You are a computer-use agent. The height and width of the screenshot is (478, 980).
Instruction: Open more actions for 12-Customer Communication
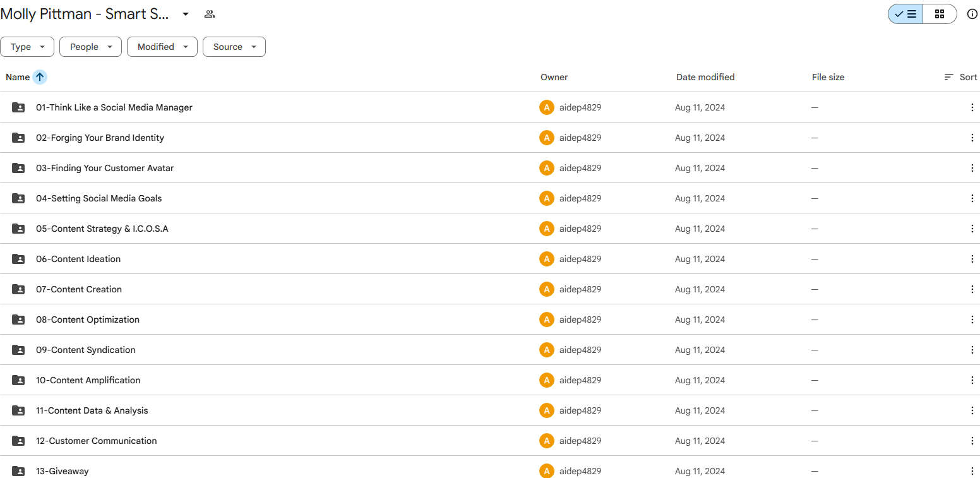(972, 441)
